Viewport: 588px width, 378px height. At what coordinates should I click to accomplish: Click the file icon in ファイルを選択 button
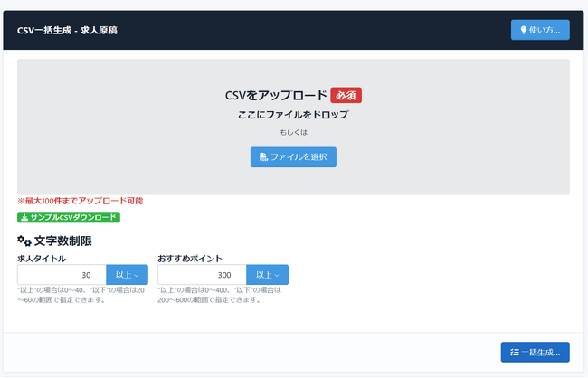(x=263, y=157)
